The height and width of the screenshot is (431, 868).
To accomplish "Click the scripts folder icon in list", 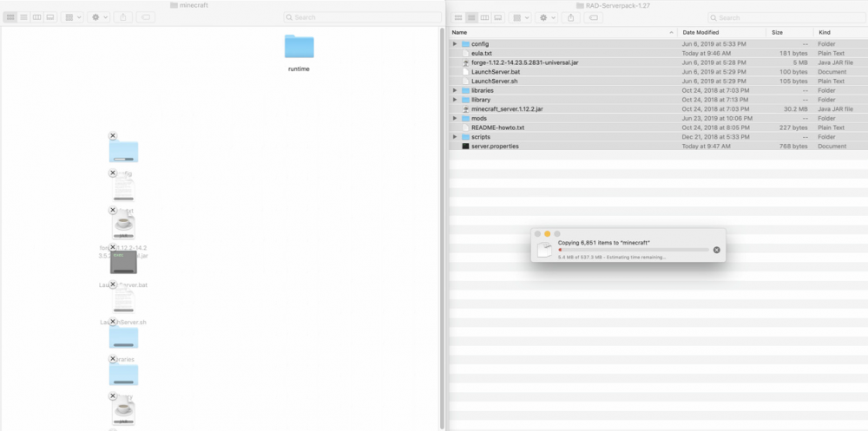I will 465,137.
